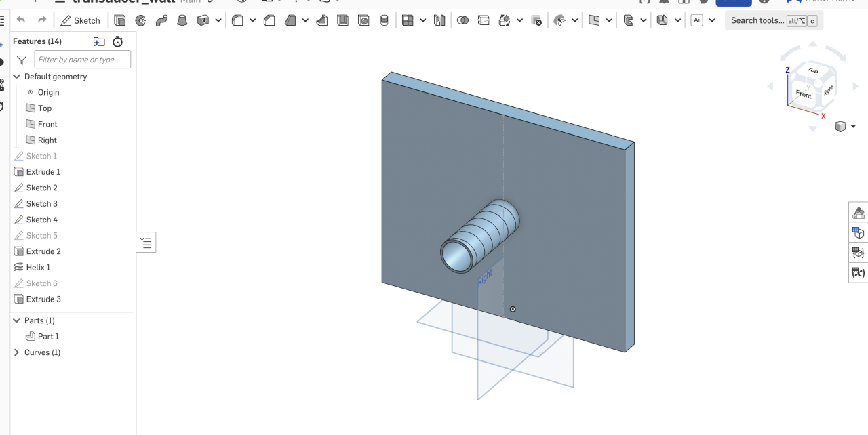The image size is (868, 435).
Task: Click the rollback stopwatch icon in Features header
Action: [117, 41]
